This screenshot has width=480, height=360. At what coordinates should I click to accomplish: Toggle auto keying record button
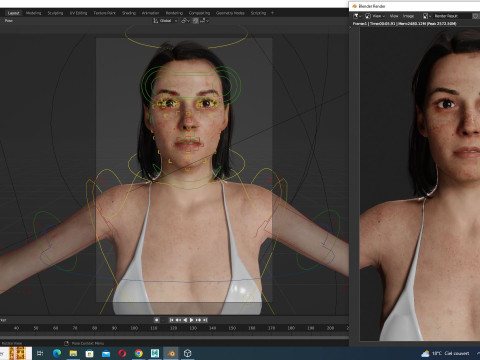point(156,320)
